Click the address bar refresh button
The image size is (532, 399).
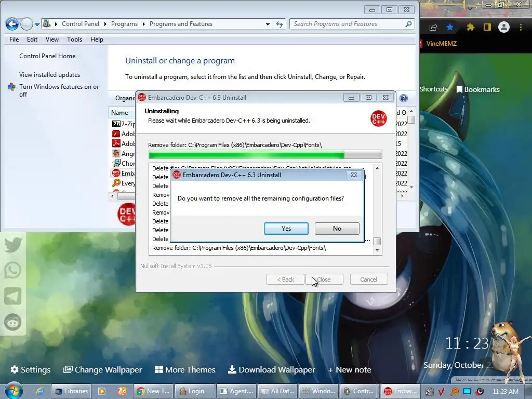[279, 24]
